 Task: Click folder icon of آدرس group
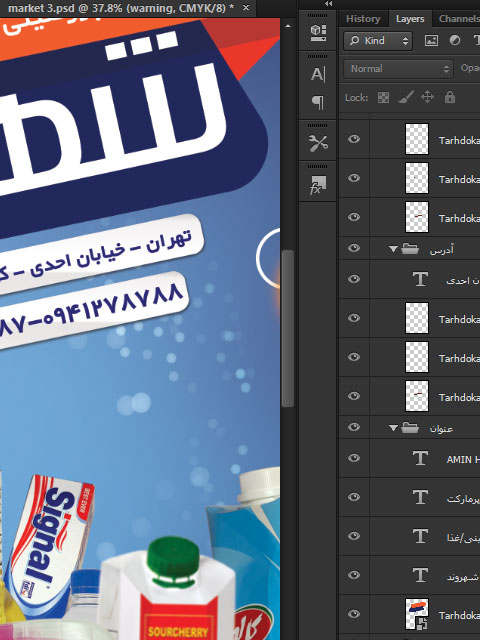410,248
